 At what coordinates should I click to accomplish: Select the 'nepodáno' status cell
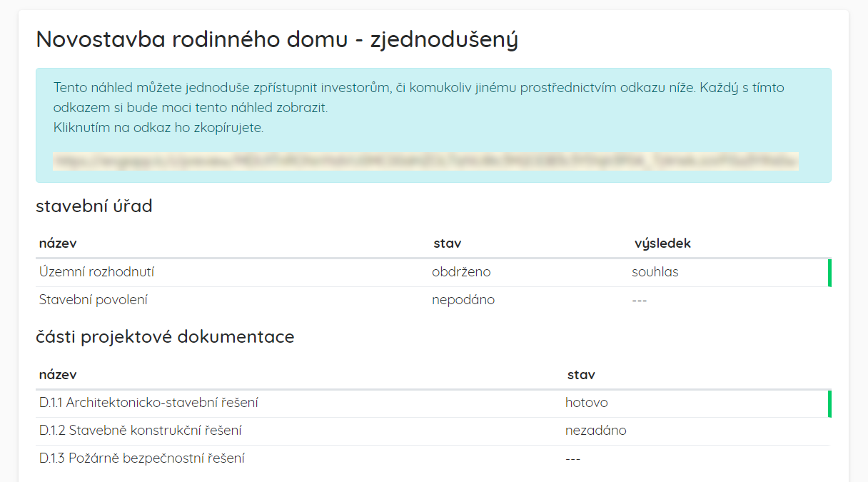463,300
